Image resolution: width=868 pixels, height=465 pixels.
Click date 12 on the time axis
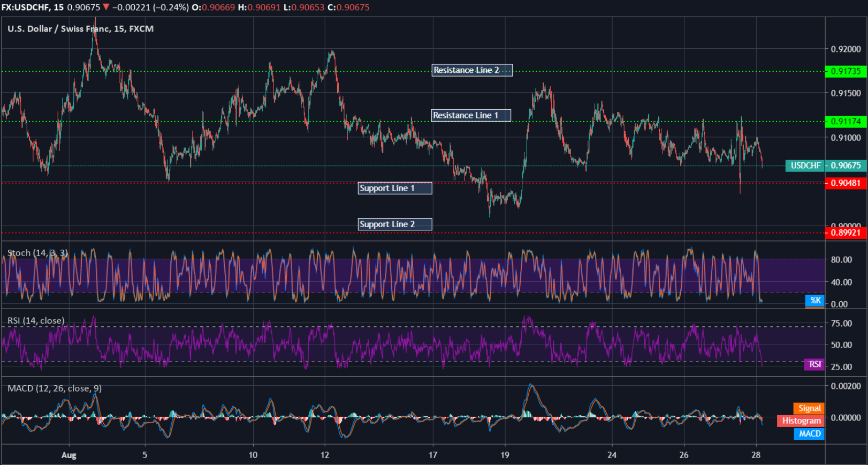(325, 455)
